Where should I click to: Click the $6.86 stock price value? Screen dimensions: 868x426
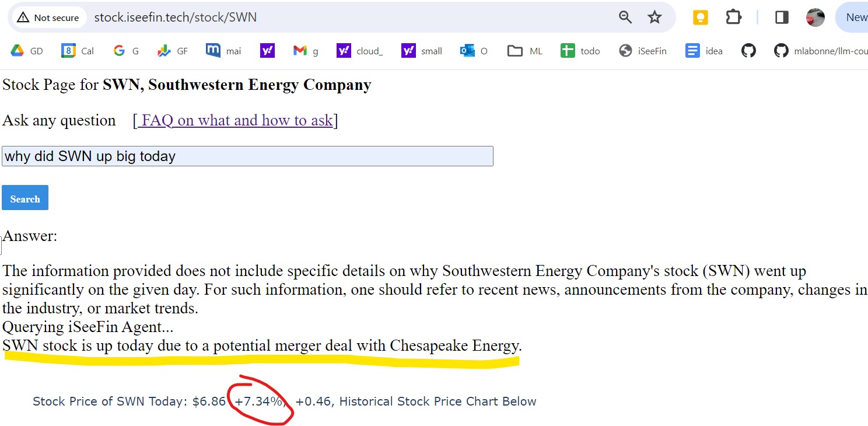tap(209, 401)
